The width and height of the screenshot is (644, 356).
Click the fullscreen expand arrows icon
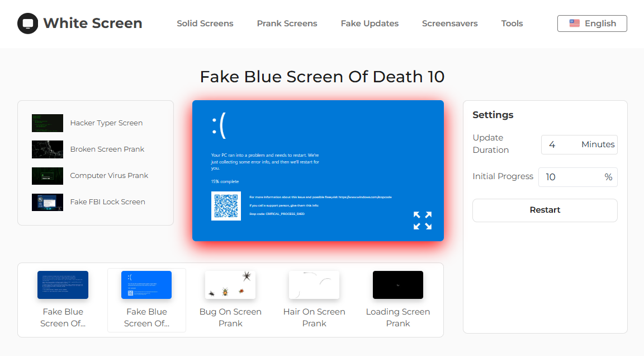coord(423,221)
